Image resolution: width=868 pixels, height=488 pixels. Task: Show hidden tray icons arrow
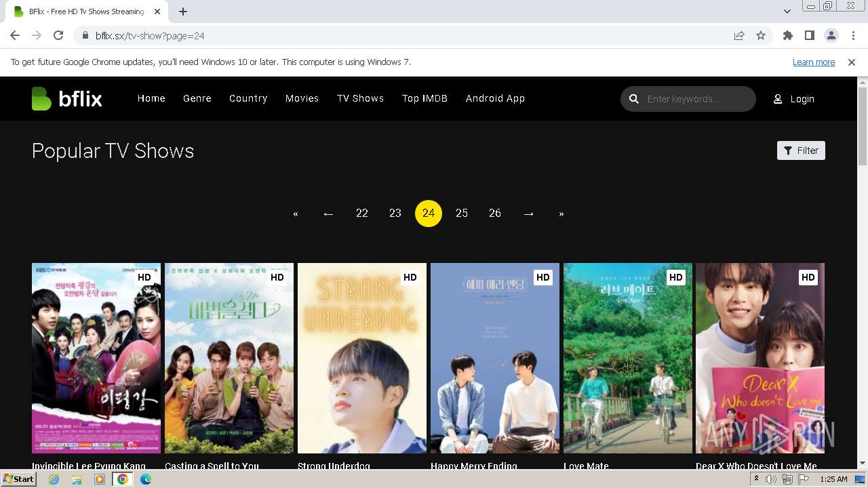pyautogui.click(x=757, y=479)
